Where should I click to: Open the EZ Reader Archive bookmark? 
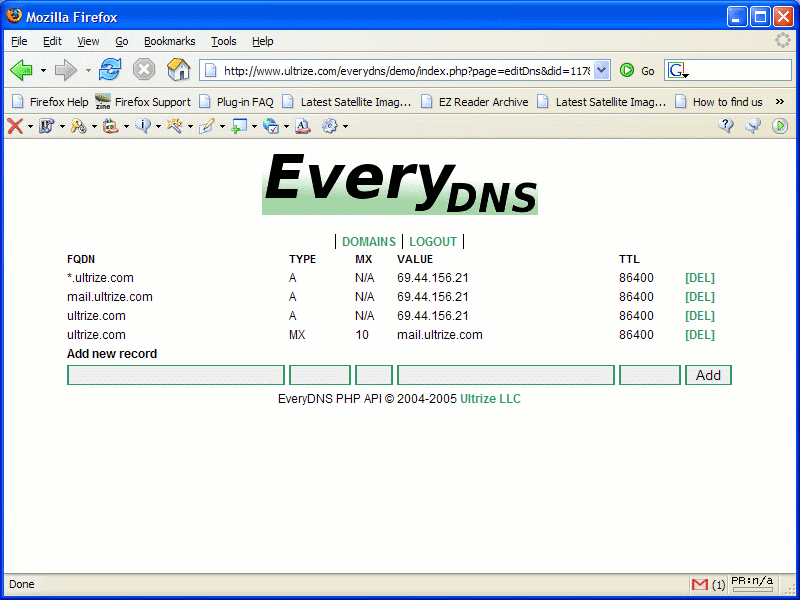click(474, 102)
